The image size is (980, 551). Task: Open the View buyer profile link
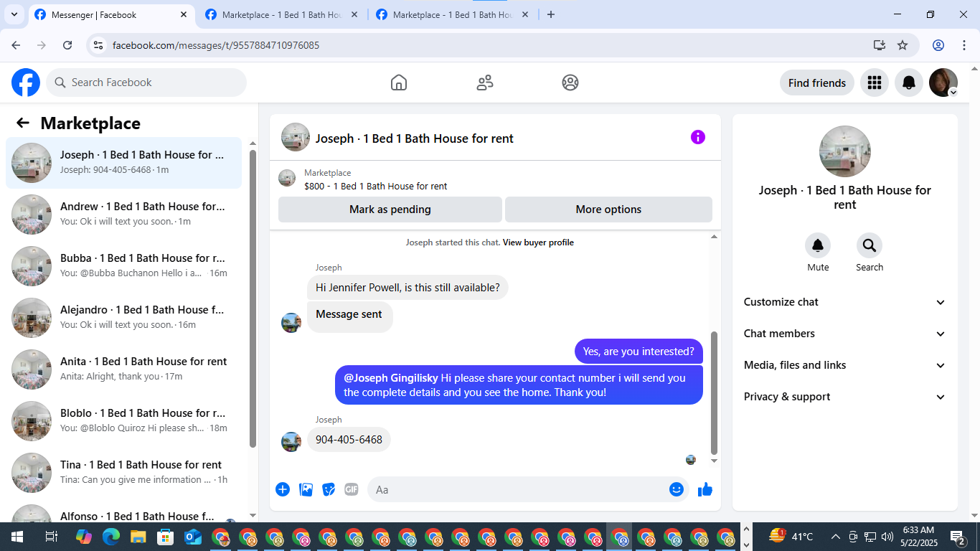(x=538, y=242)
